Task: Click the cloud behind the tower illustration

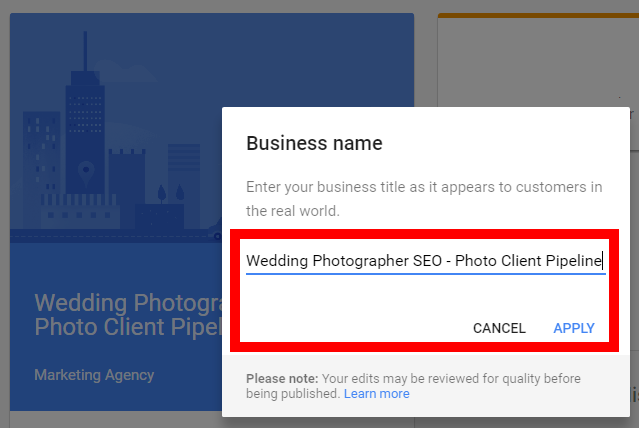Action: 124,71
